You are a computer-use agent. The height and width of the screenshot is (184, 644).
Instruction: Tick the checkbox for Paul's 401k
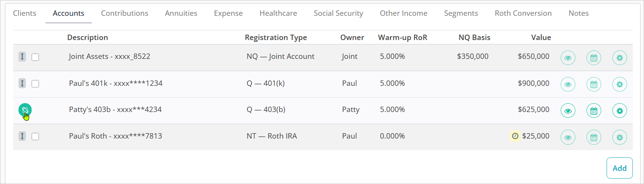35,84
